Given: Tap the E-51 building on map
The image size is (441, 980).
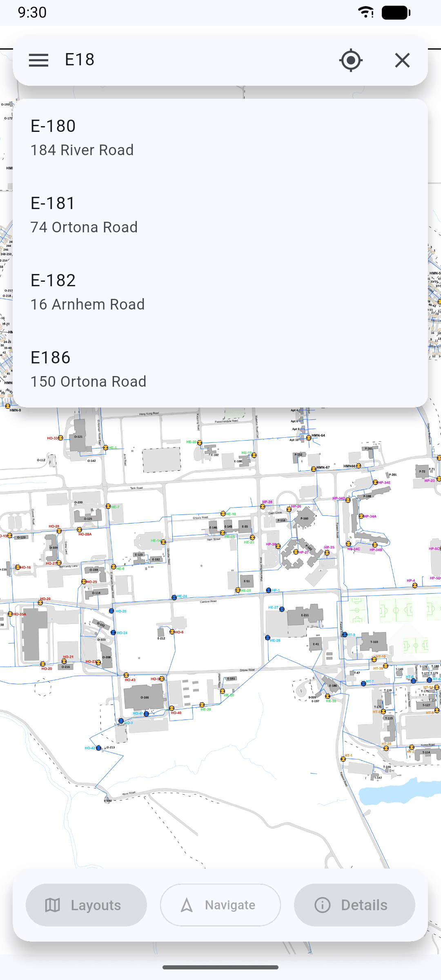Looking at the screenshot, I should point(247,581).
